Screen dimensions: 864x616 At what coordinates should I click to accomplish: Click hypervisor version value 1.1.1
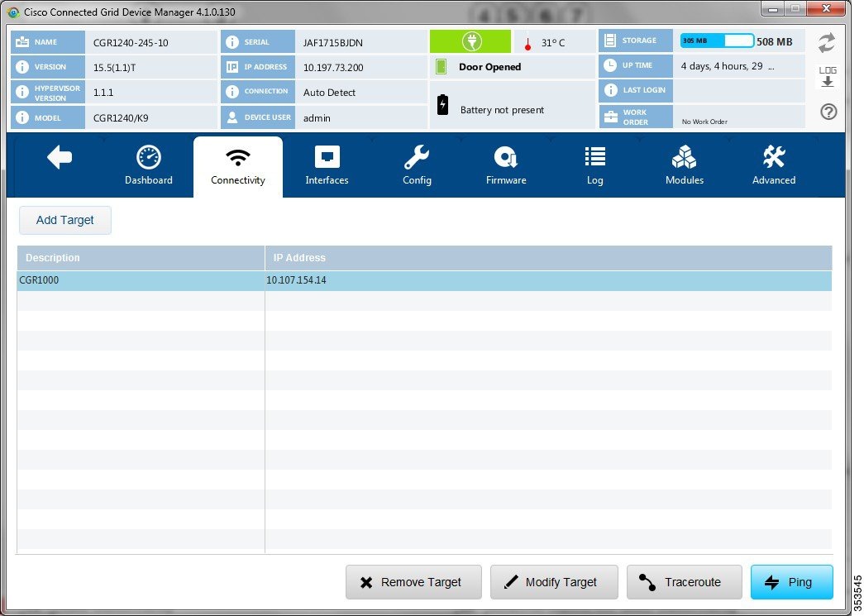103,93
